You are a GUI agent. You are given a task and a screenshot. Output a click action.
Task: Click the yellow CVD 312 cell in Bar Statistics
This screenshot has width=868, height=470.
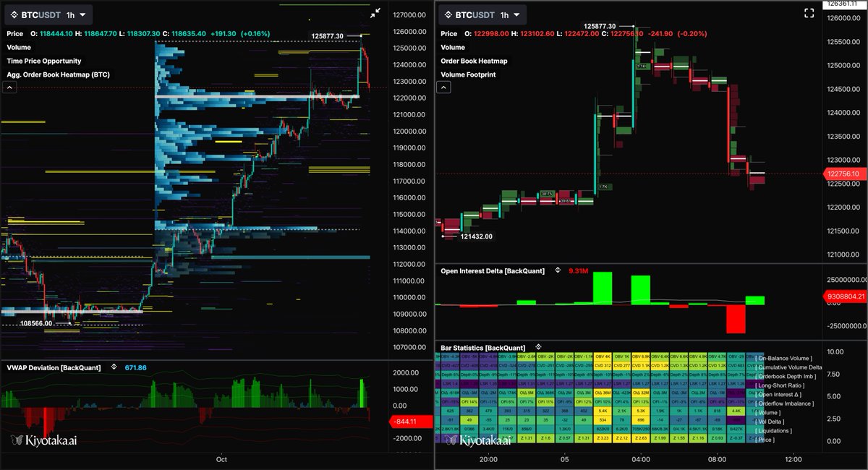pos(603,367)
